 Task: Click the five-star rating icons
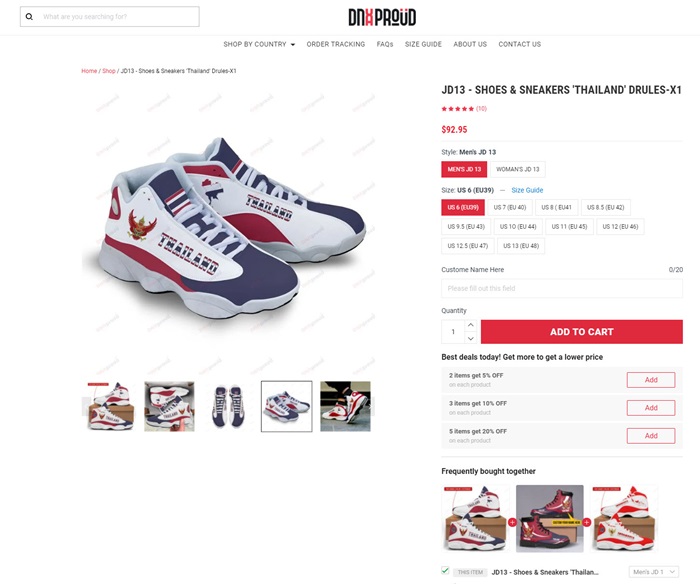[458, 108]
